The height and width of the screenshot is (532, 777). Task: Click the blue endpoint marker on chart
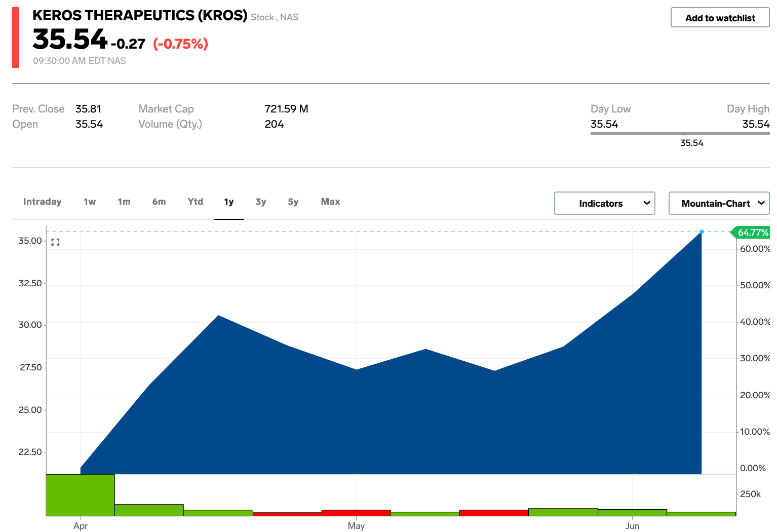[x=702, y=232]
